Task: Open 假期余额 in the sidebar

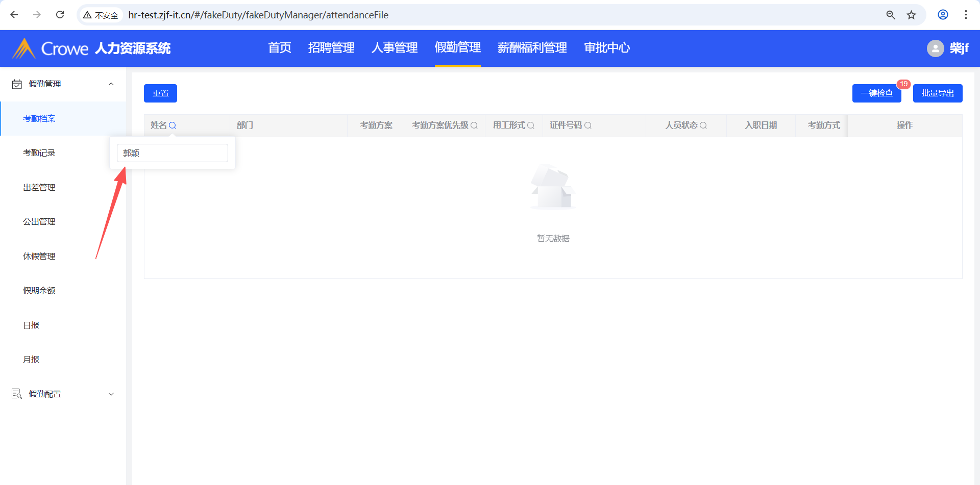Action: pyautogui.click(x=39, y=291)
